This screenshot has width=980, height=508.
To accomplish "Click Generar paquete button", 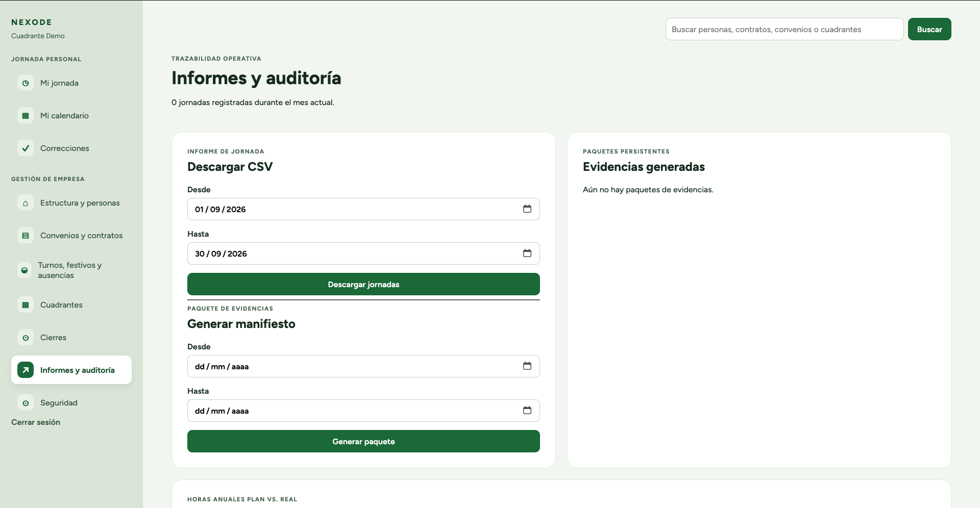I will (x=363, y=441).
